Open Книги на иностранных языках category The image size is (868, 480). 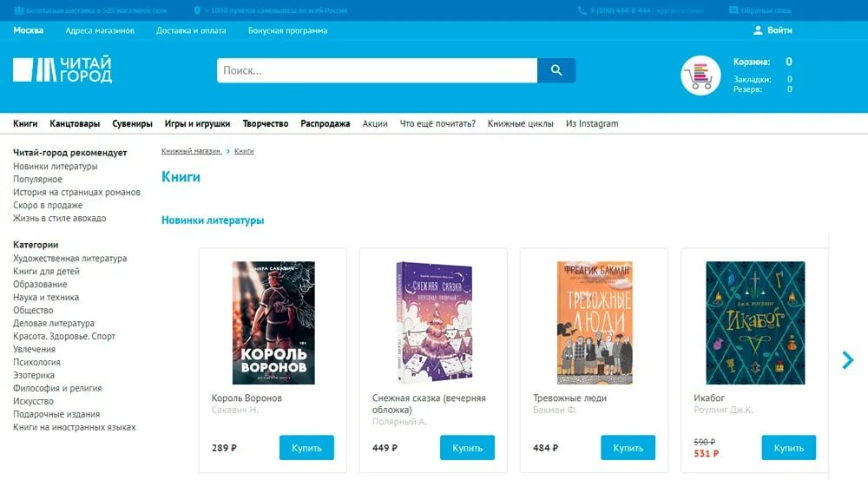[74, 427]
